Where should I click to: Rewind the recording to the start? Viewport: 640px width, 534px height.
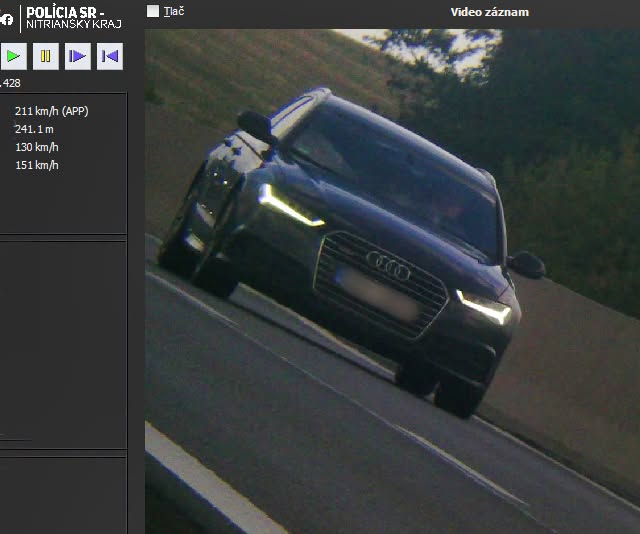[109, 56]
